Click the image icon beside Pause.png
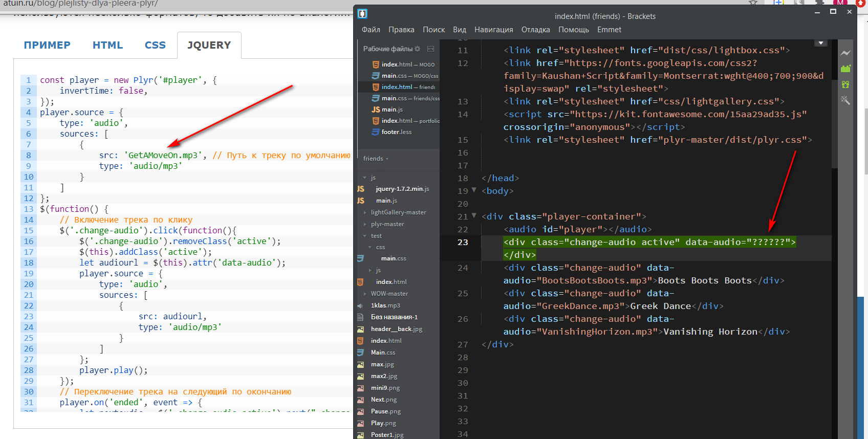The width and height of the screenshot is (868, 439). coord(360,411)
